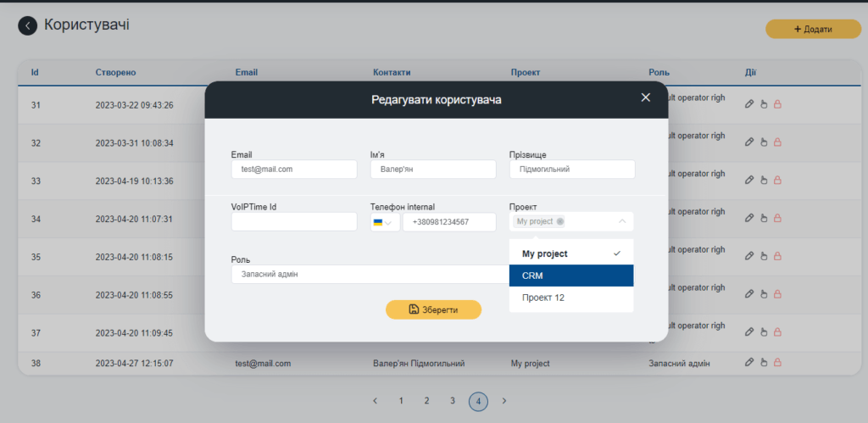Click the empty VoIPTime Id field
Screen dimensions: 868x423
click(x=294, y=222)
